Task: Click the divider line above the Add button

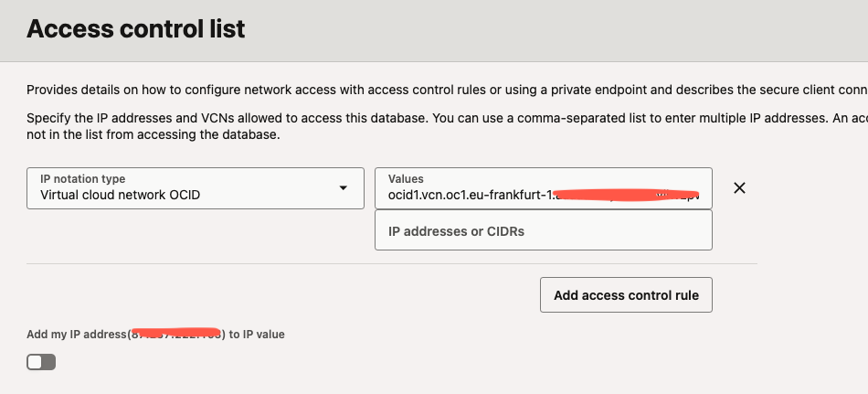Action: [x=391, y=264]
